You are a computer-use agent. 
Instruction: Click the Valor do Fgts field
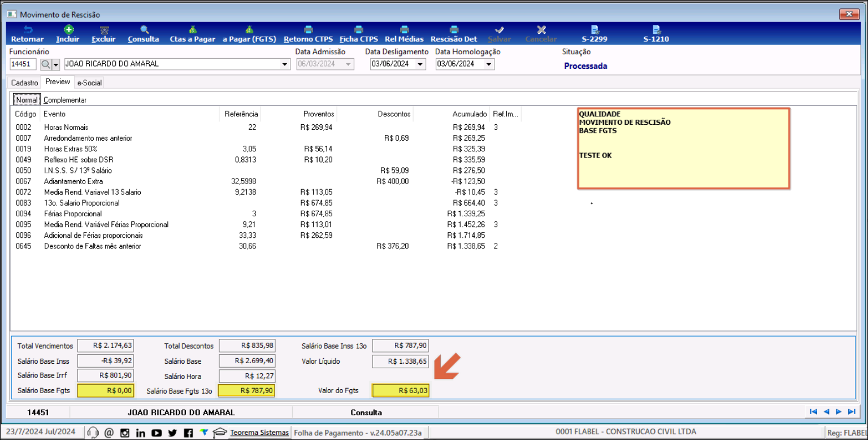(401, 390)
